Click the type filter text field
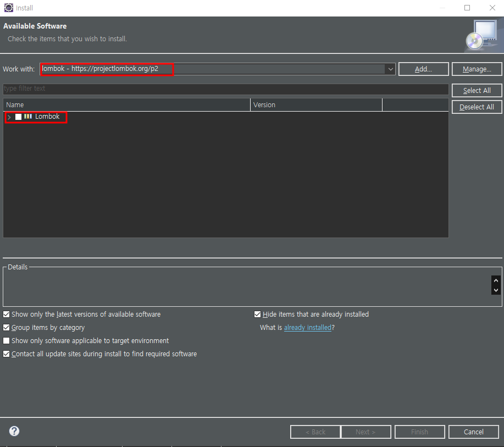The image size is (504, 447). (226, 89)
